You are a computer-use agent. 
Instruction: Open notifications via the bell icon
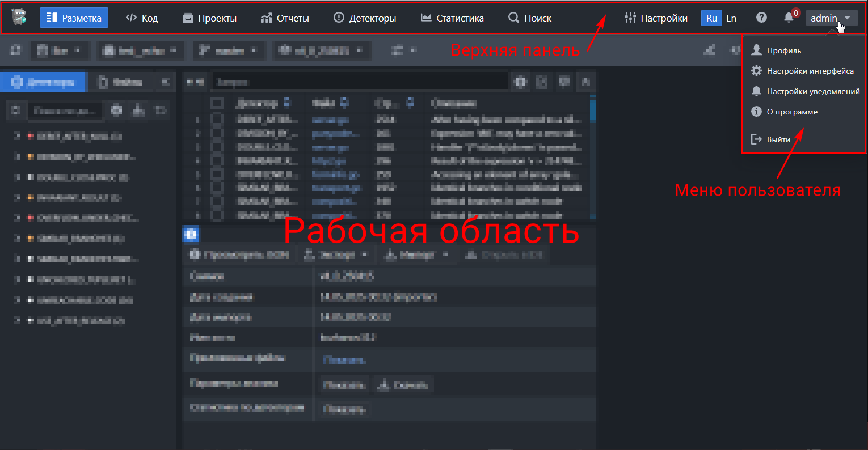pyautogui.click(x=789, y=18)
